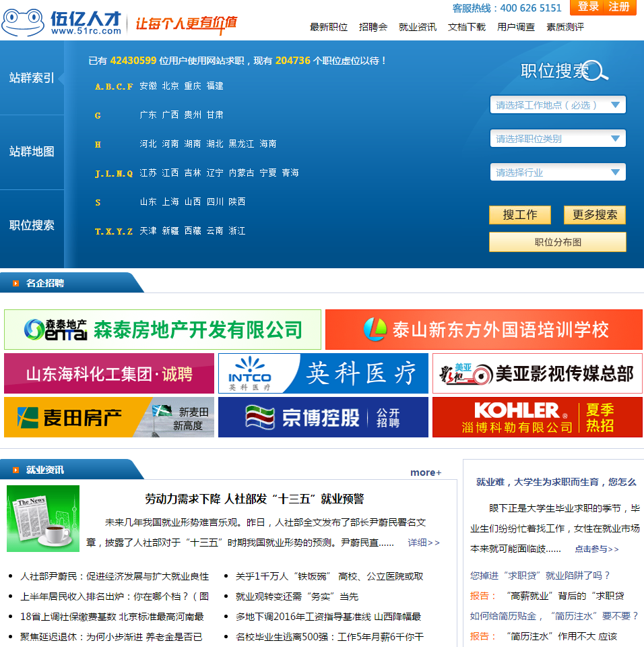Choose the 安徽 region link
The height and width of the screenshot is (647, 644).
click(148, 86)
